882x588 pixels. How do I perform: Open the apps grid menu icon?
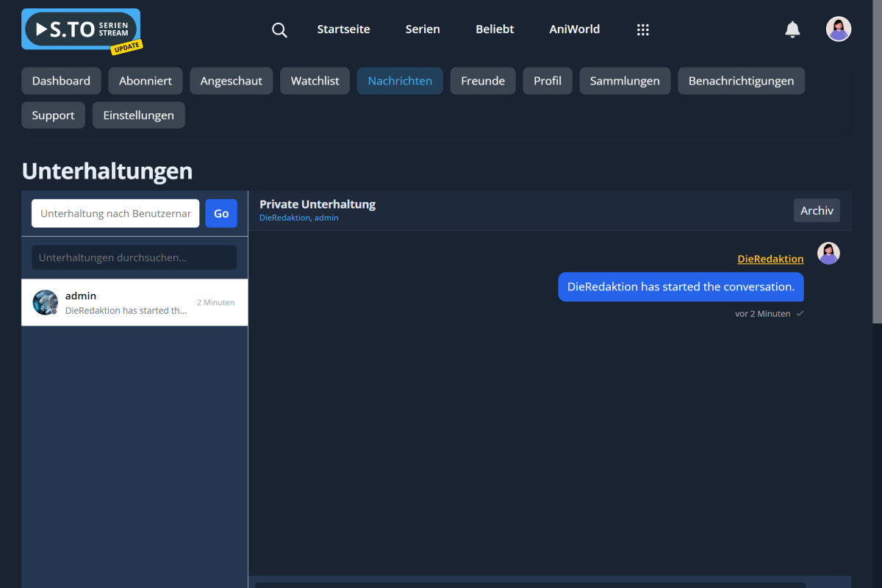point(642,30)
